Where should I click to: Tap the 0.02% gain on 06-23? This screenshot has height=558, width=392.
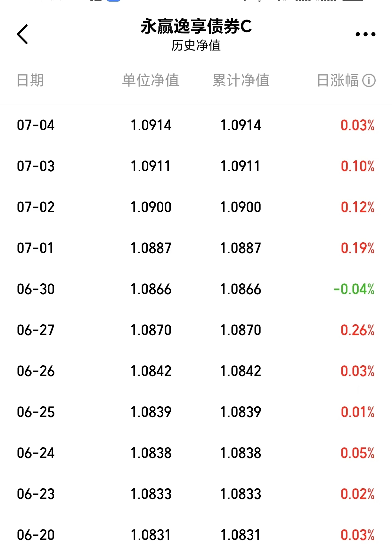[x=357, y=494]
